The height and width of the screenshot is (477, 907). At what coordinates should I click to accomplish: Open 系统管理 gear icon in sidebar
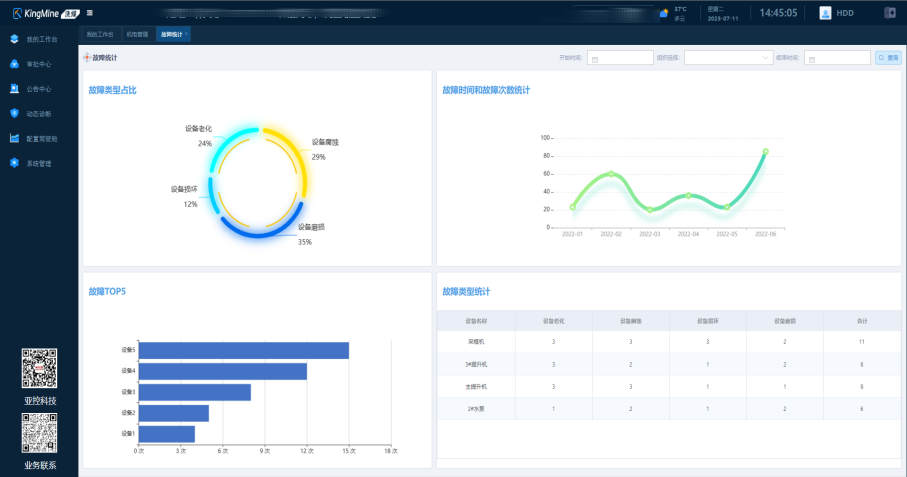tap(14, 163)
